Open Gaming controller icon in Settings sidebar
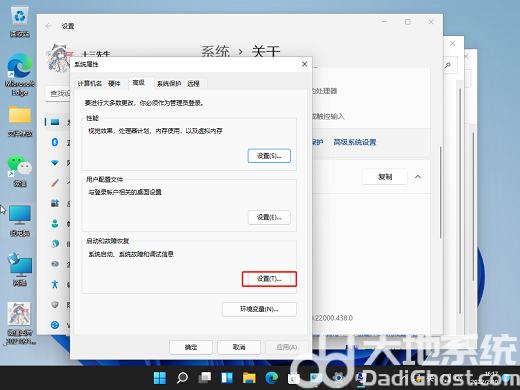Image resolution: width=520 pixels, height=390 pixels. [55, 264]
